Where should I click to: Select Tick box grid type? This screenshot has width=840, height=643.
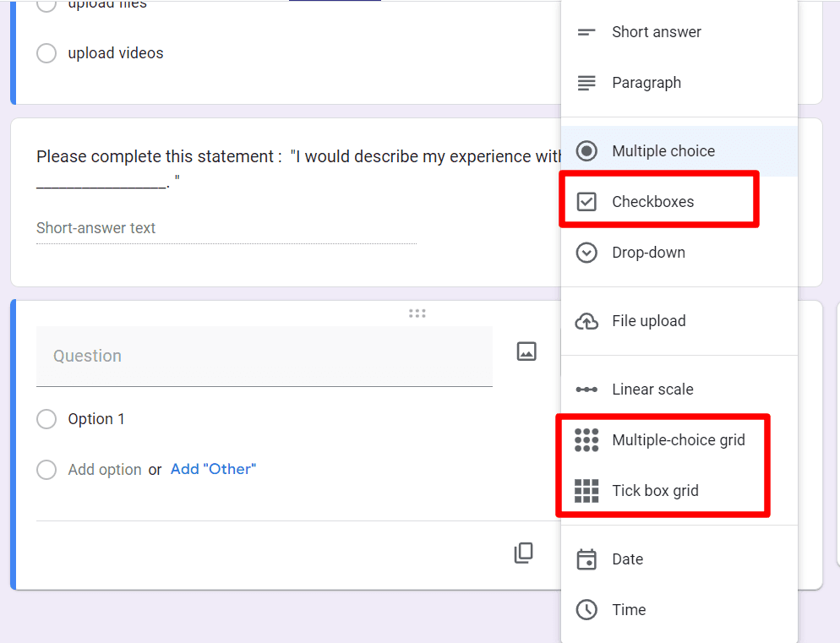coord(679,491)
